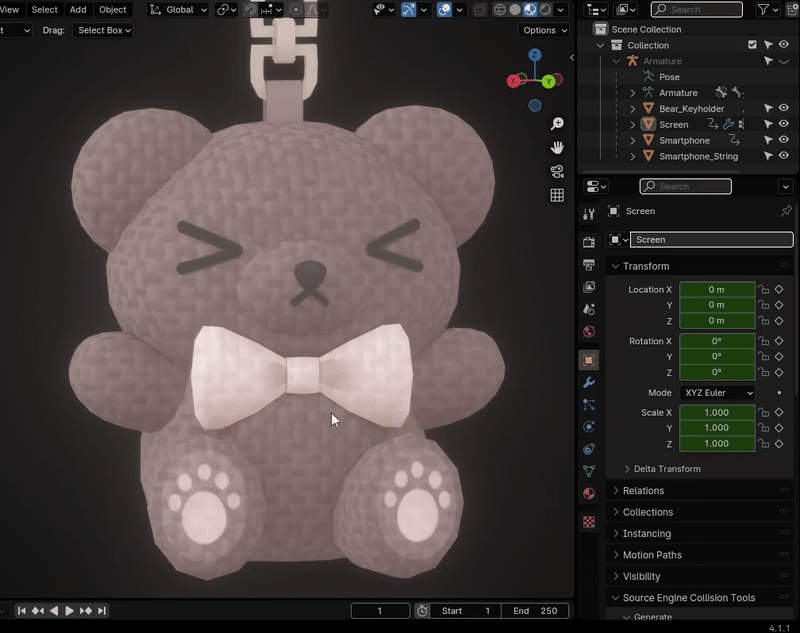
Task: Toggle selectability of Smartphone object
Action: (768, 140)
